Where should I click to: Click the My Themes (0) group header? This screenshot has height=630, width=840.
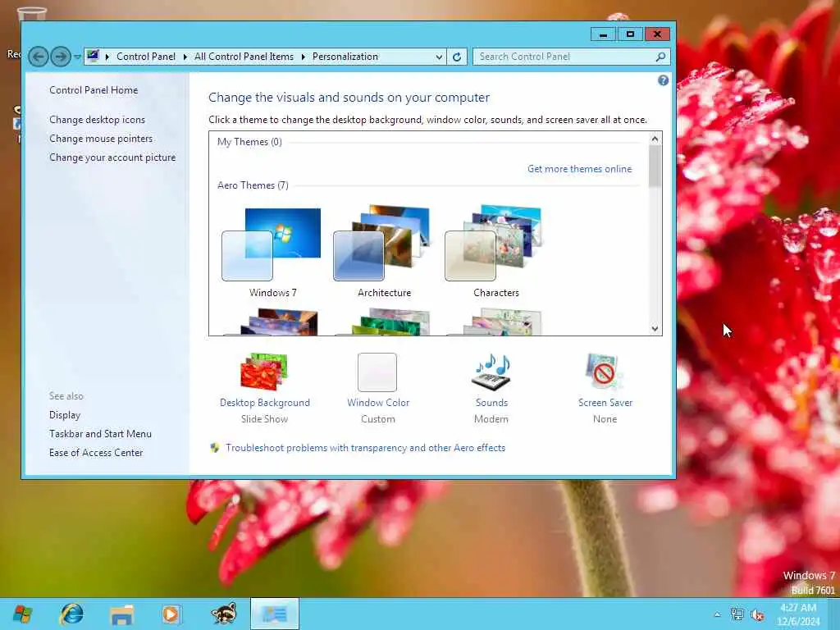pyautogui.click(x=249, y=141)
